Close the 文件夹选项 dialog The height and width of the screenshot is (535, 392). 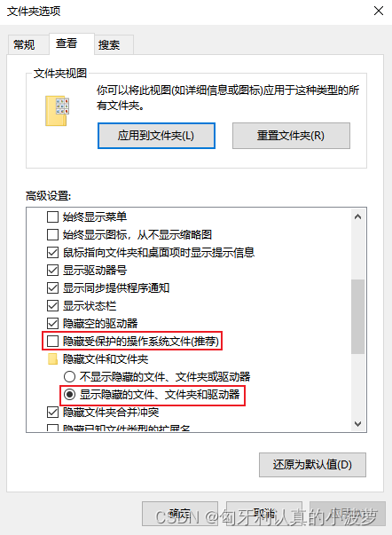click(379, 11)
